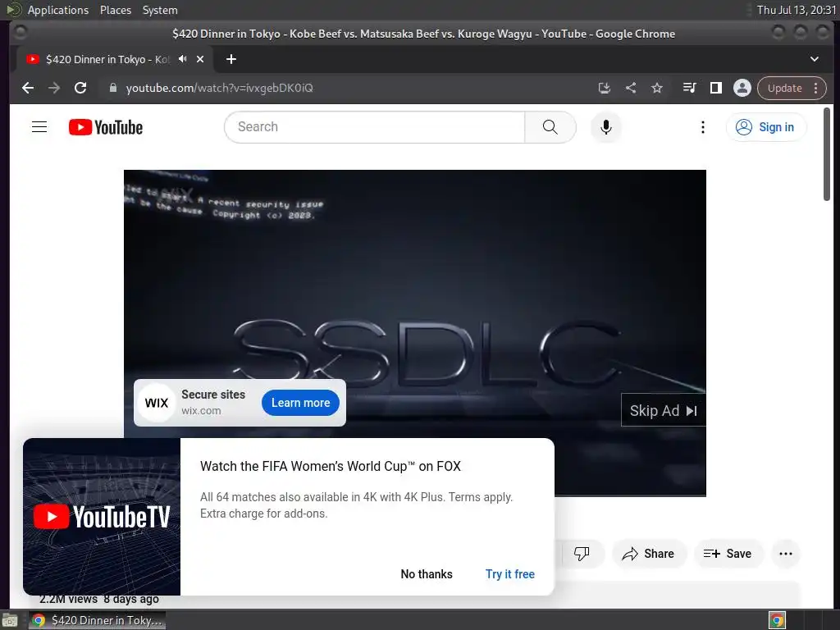
Task: Click the install app icon in address bar
Action: (605, 88)
